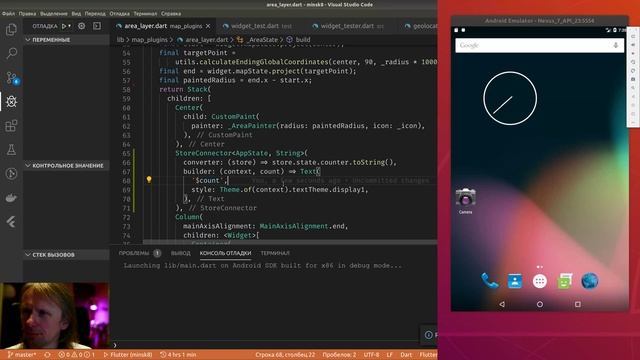This screenshot has height=360, width=640.
Task: Open launch.json with debug gear icon
Action: (x=82, y=26)
